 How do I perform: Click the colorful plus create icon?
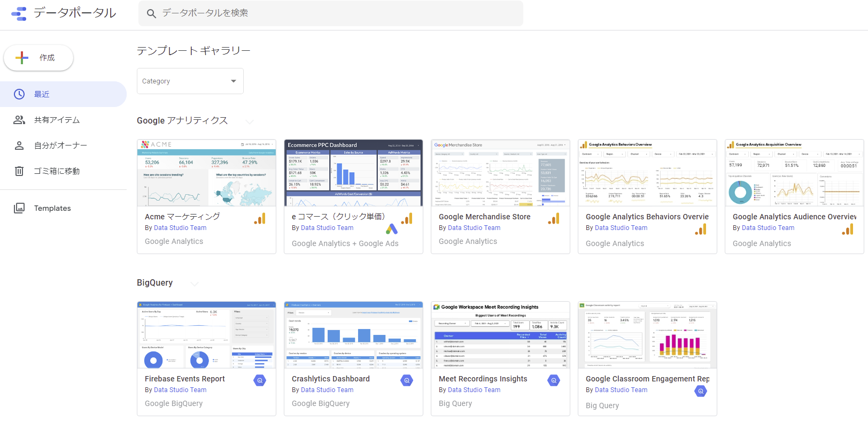point(22,58)
